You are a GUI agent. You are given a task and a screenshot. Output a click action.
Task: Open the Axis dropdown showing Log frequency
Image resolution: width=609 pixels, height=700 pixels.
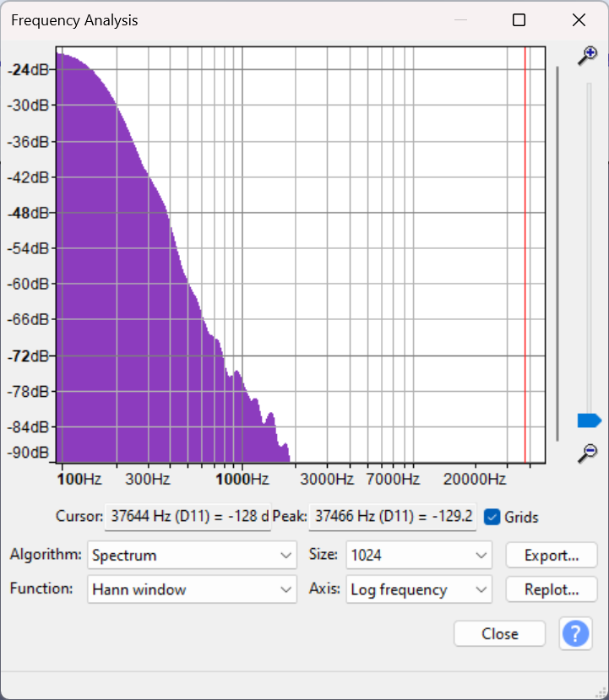[419, 589]
